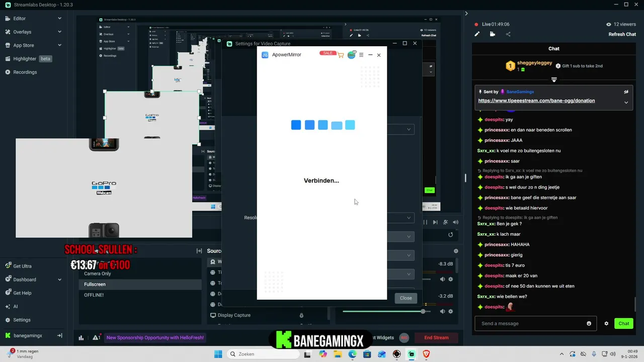Viewport: 644px width, 362px height.
Task: Expand the gift leaderboard arrow
Action: point(554,80)
